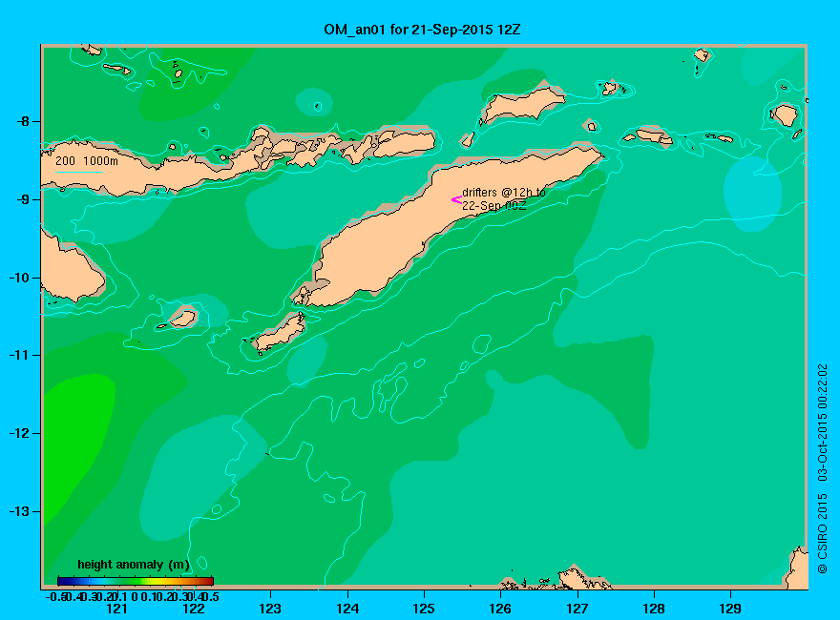The image size is (840, 620).
Task: Click the '200 1000m' contour legend label
Action: coord(86,160)
